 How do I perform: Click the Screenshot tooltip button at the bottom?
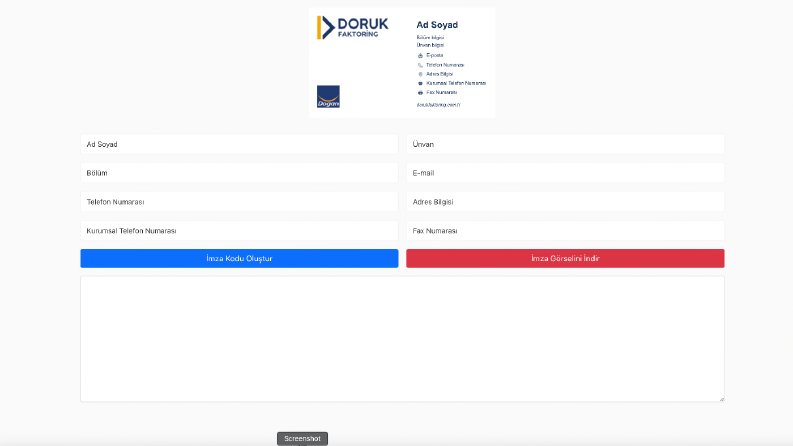pyautogui.click(x=302, y=438)
